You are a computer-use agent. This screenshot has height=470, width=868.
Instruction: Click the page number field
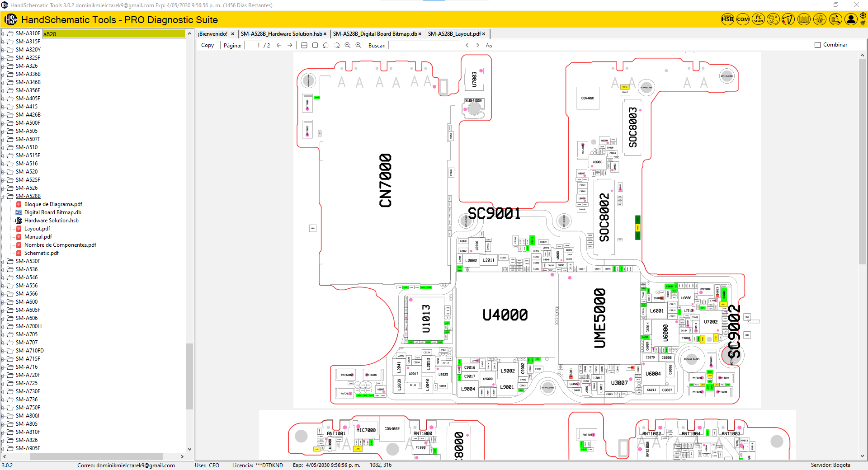tap(253, 45)
